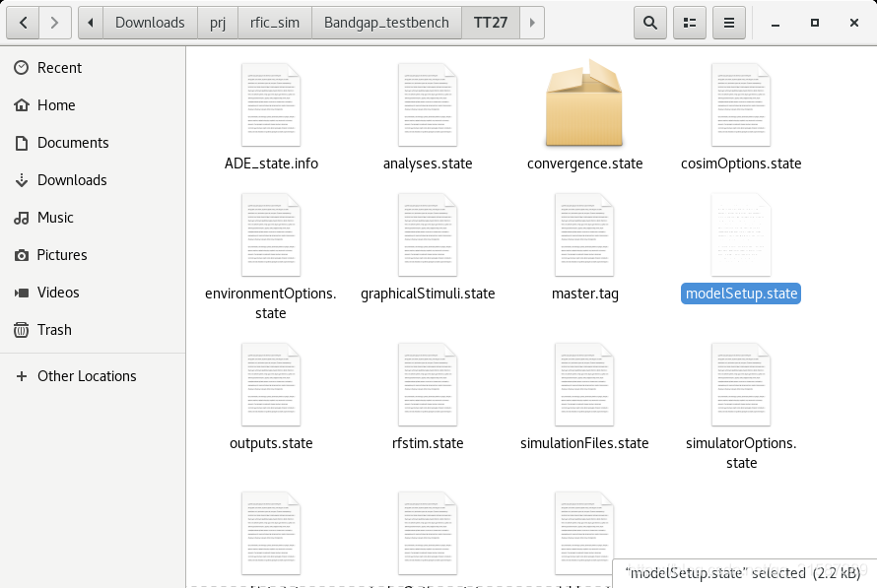Open Pictures in the sidebar
The image size is (877, 588).
[x=93, y=255]
